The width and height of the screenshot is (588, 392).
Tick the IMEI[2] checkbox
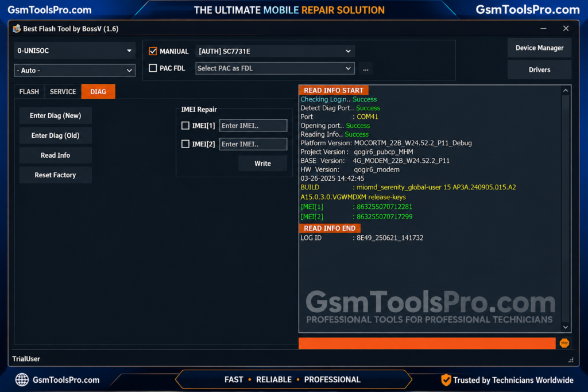pos(185,144)
